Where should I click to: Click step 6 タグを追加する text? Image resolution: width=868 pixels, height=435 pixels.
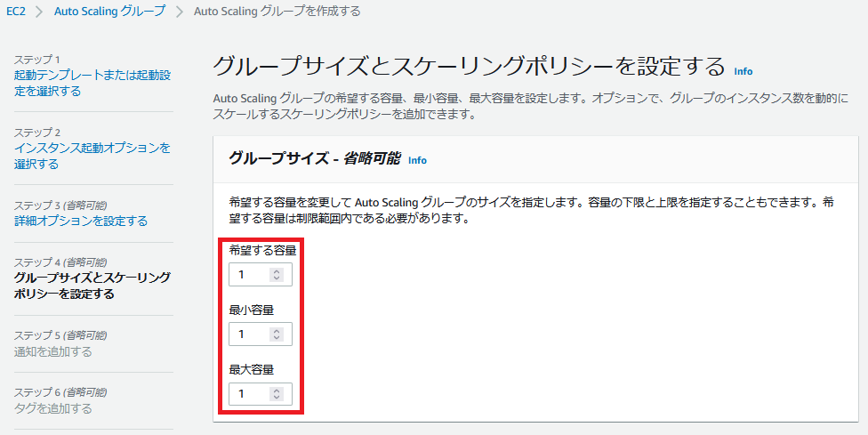pos(53,408)
